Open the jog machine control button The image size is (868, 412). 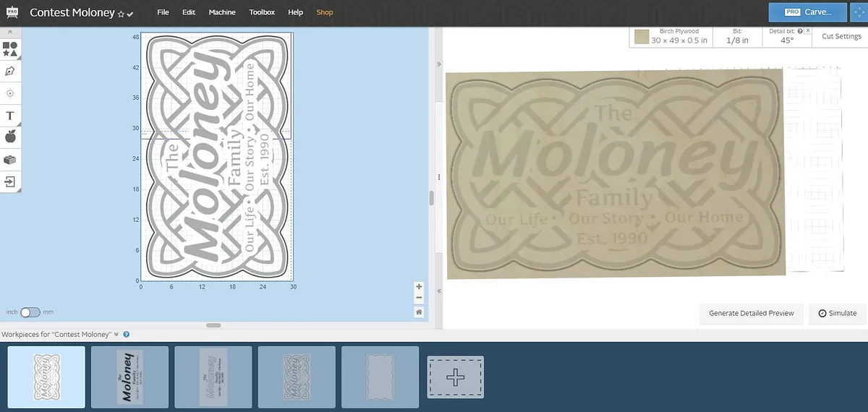(860, 12)
